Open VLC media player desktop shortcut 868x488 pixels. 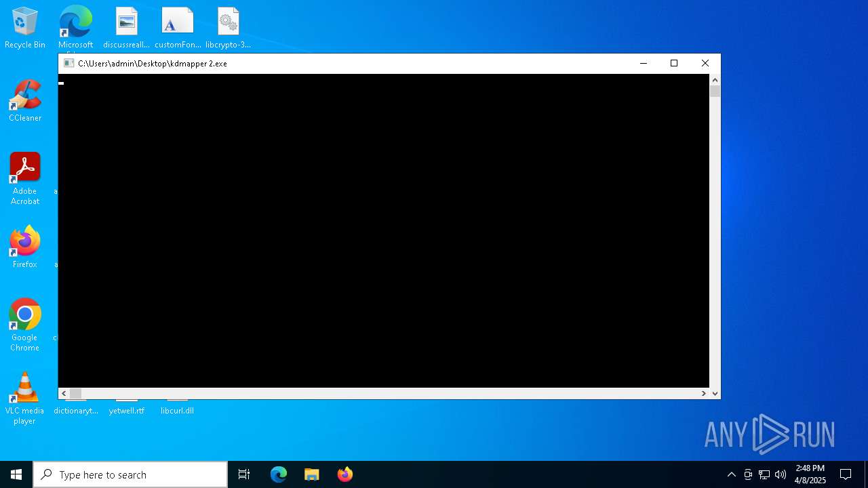click(x=25, y=399)
